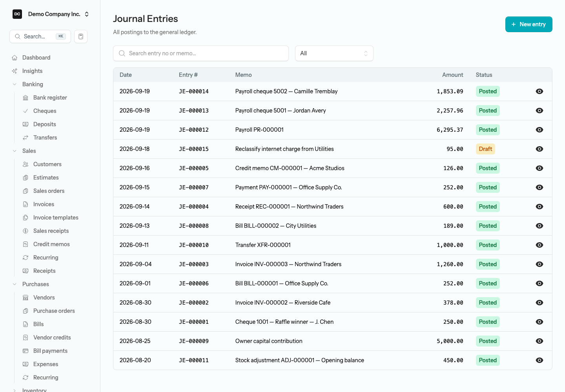Click the Purchase orders icon
Image resolution: width=565 pixels, height=392 pixels.
pyautogui.click(x=26, y=311)
